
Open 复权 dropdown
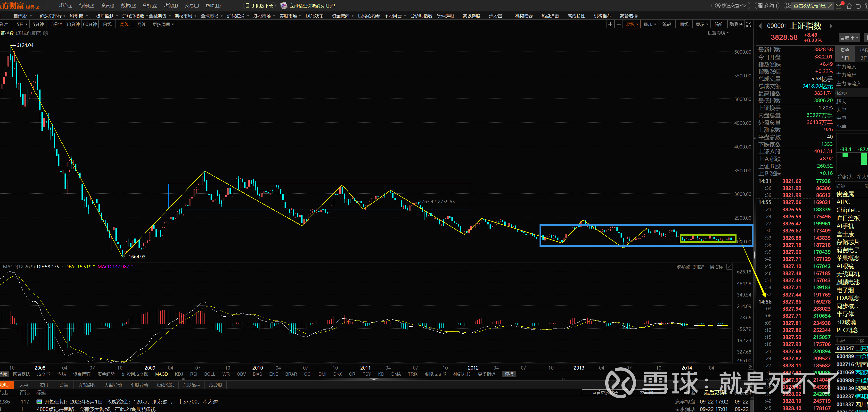click(632, 24)
